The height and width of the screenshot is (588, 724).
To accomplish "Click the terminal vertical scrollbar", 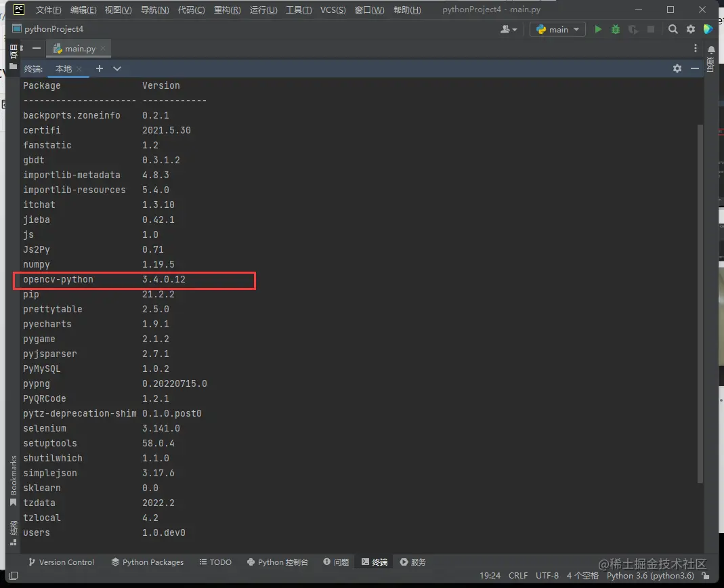I will point(700,303).
